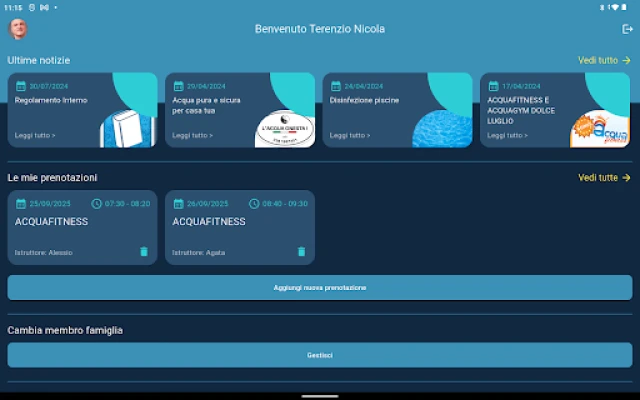This screenshot has width=640, height=400.
Task: Expand Leggi tutto on Regolamento interno
Action: click(35, 135)
